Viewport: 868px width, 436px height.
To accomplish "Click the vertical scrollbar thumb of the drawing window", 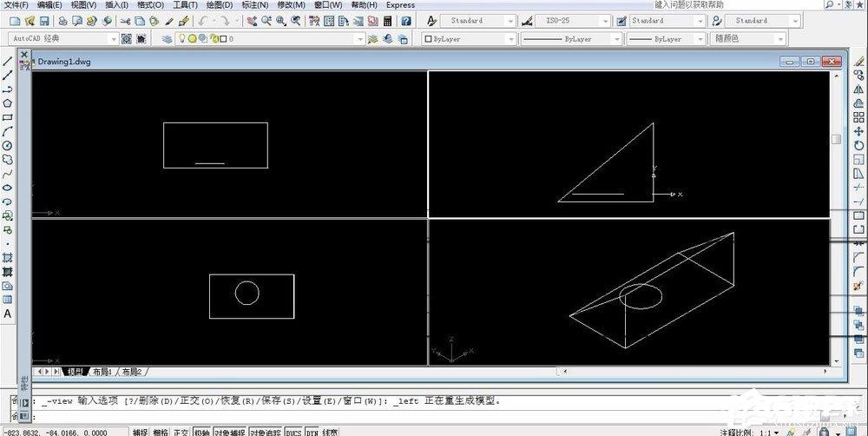I will [837, 140].
